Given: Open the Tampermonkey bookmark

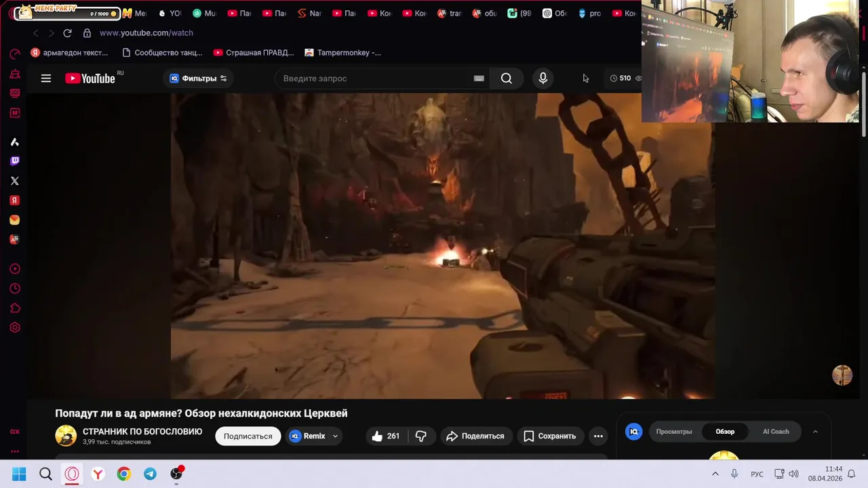Looking at the screenshot, I should click(343, 53).
